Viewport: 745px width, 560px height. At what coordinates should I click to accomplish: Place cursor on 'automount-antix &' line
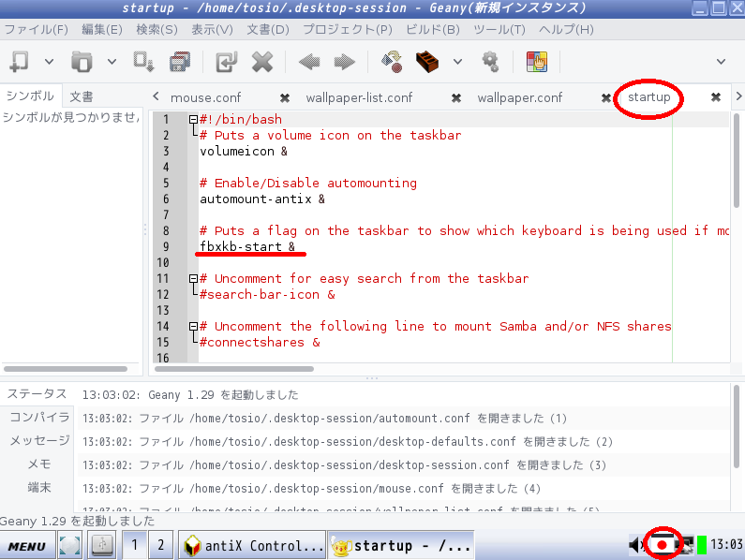pos(262,199)
